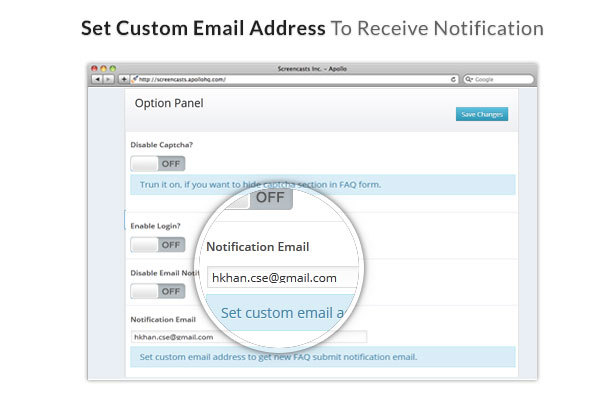Image resolution: width=615 pixels, height=400 pixels.
Task: Click the 'Disable Captcha?' label
Action: pyautogui.click(x=162, y=145)
